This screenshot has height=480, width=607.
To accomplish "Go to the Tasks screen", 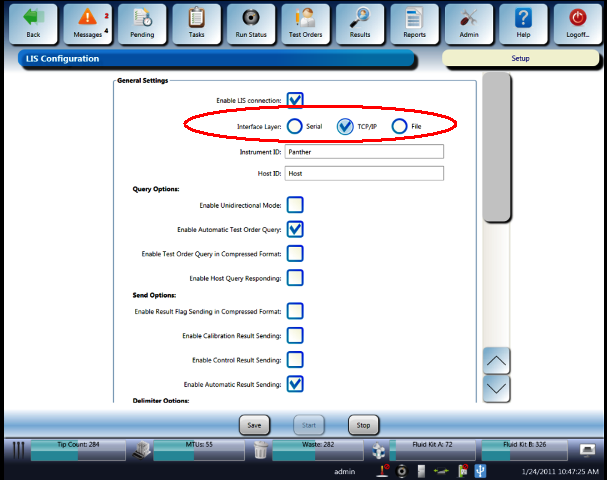I will (x=197, y=24).
